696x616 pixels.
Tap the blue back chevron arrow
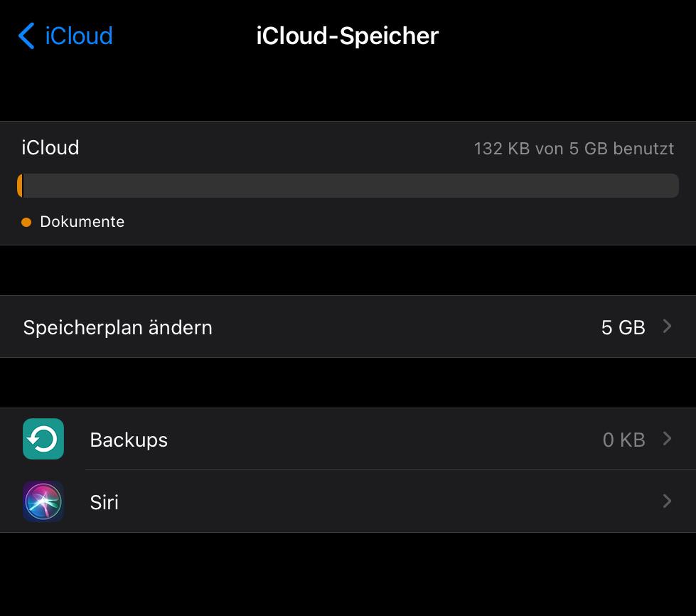point(26,36)
